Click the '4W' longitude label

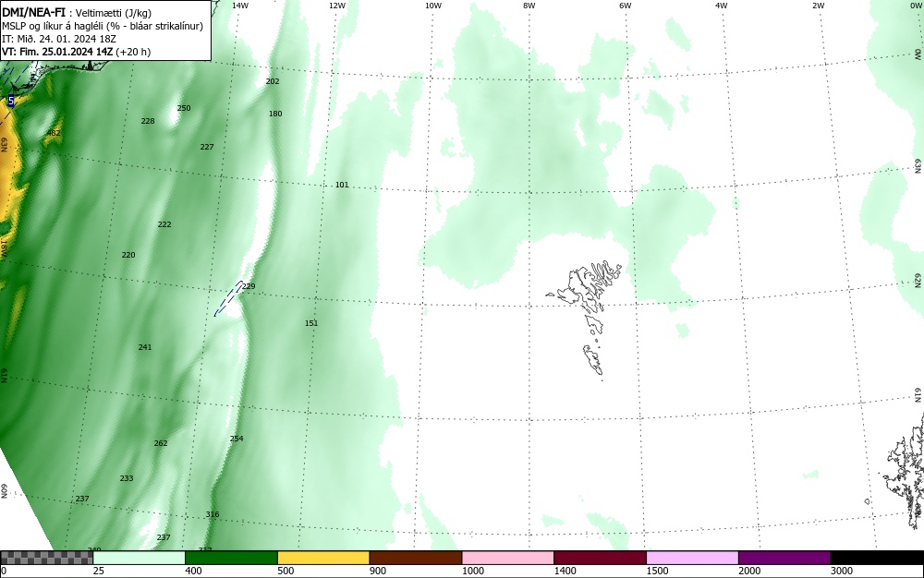[722, 6]
